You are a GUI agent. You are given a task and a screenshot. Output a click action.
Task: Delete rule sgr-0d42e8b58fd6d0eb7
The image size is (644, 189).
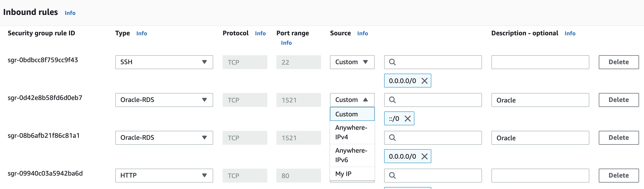tap(618, 100)
